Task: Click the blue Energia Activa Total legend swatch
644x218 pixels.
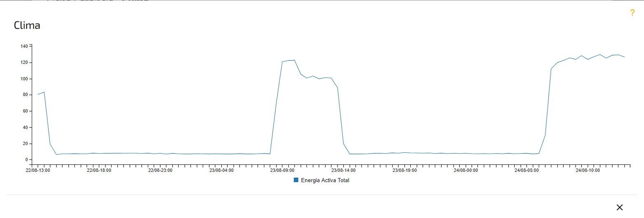Action: [296, 180]
